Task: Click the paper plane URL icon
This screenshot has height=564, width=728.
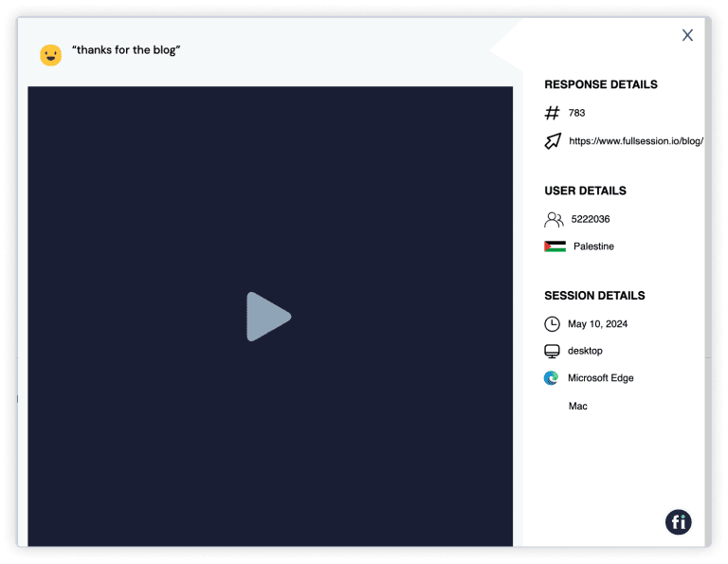Action: 553,141
